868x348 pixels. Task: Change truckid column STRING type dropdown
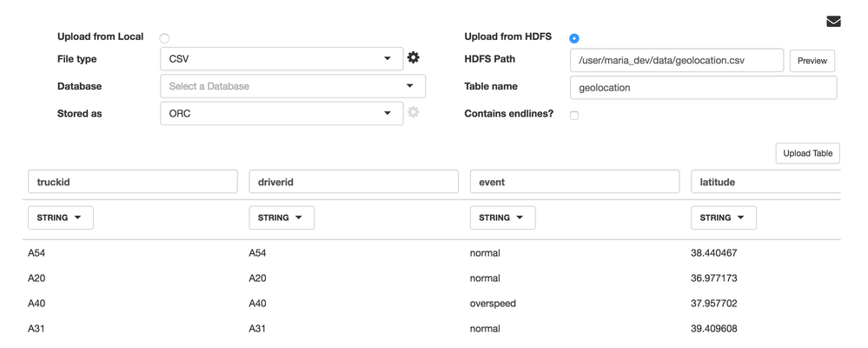click(x=60, y=217)
